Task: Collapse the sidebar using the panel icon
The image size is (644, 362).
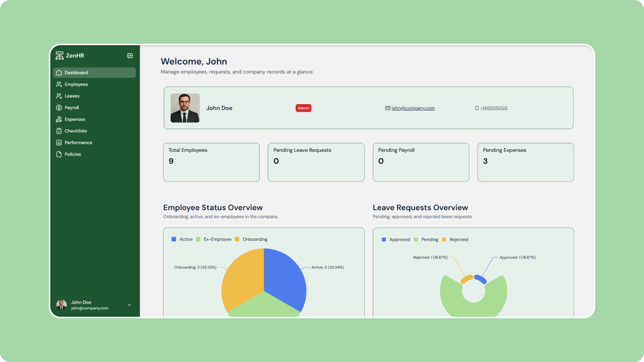Action: point(130,55)
